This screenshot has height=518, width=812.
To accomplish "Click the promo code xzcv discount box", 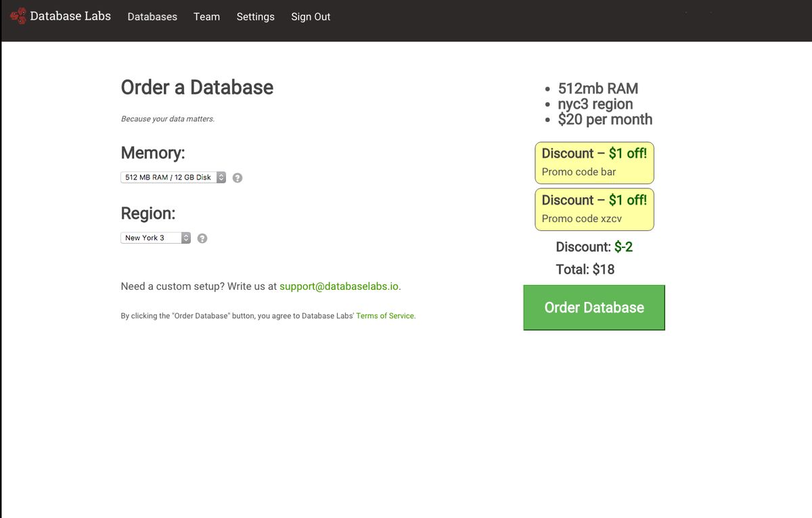I will pos(594,209).
